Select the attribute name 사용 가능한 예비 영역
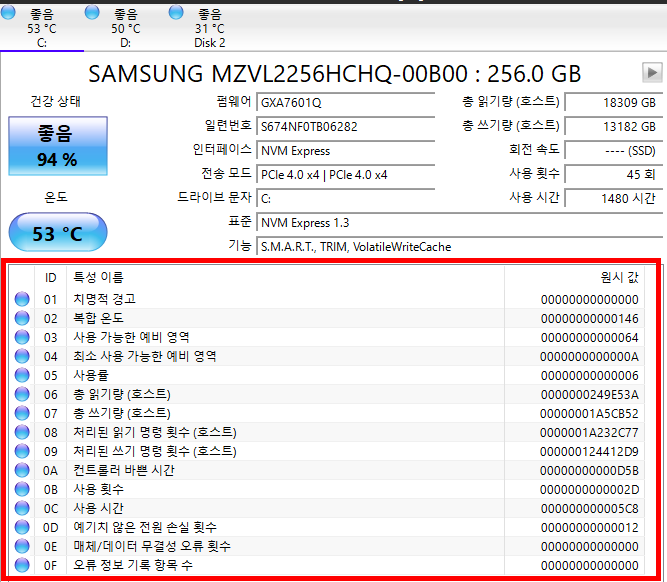Image resolution: width=667 pixels, height=582 pixels. pos(131,337)
